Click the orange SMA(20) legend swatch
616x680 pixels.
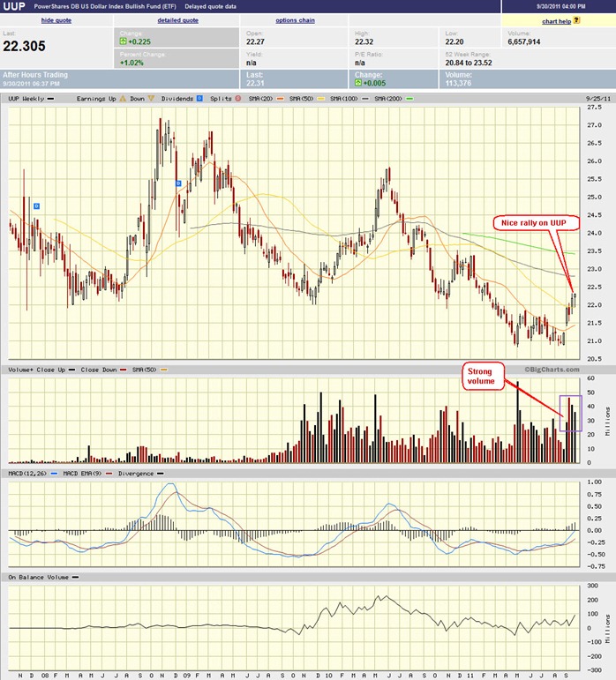tap(281, 99)
